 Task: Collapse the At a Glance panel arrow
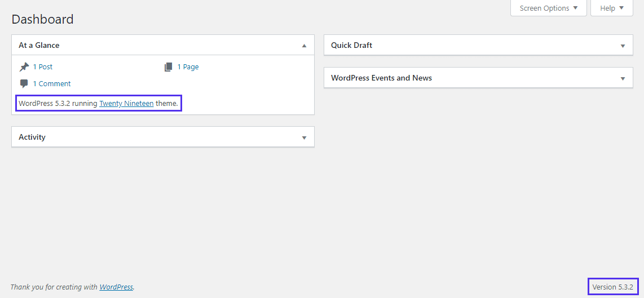pos(304,46)
